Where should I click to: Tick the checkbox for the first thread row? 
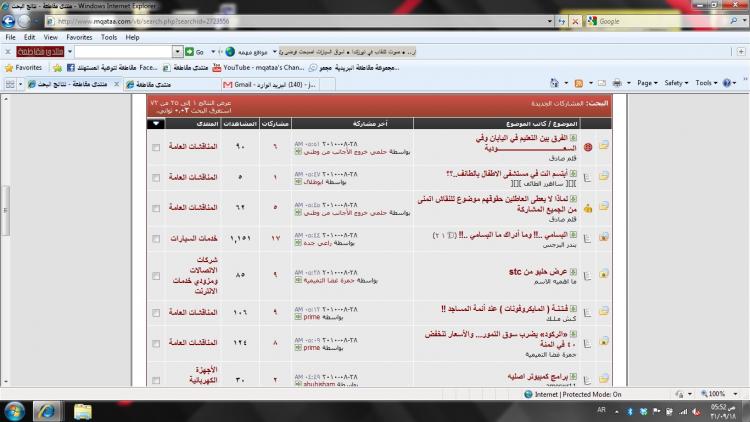point(155,147)
